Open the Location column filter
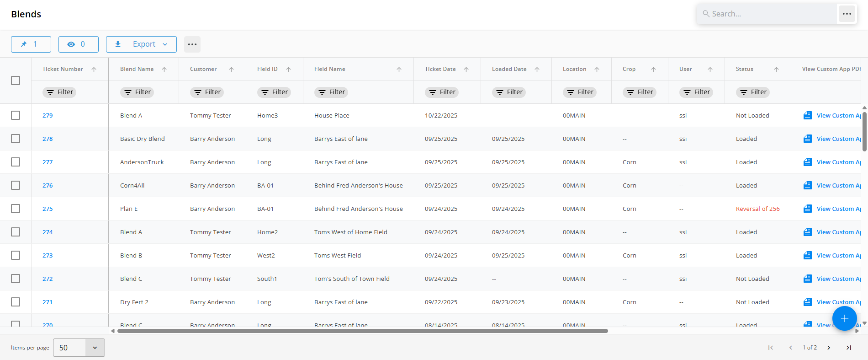 580,92
